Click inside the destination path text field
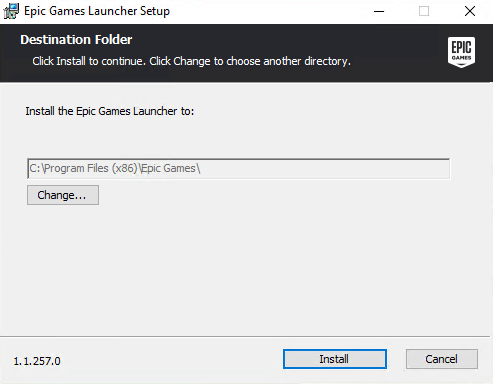This screenshot has height=384, width=493. tap(238, 169)
